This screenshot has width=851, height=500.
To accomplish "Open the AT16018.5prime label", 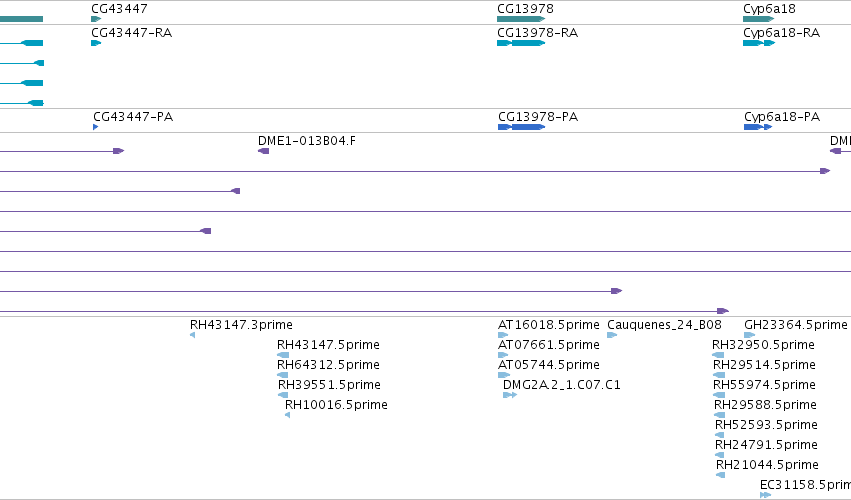I will click(x=549, y=325).
